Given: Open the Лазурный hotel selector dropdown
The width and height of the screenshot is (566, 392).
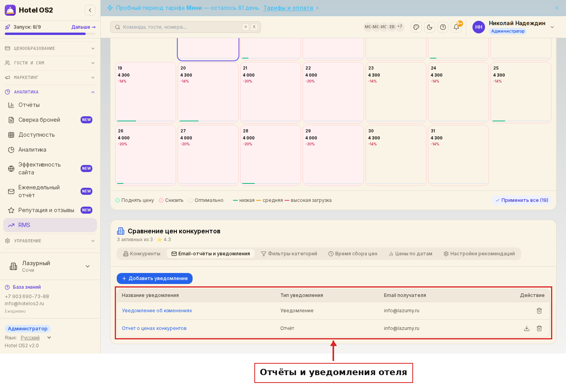Looking at the screenshot, I should tap(50, 266).
